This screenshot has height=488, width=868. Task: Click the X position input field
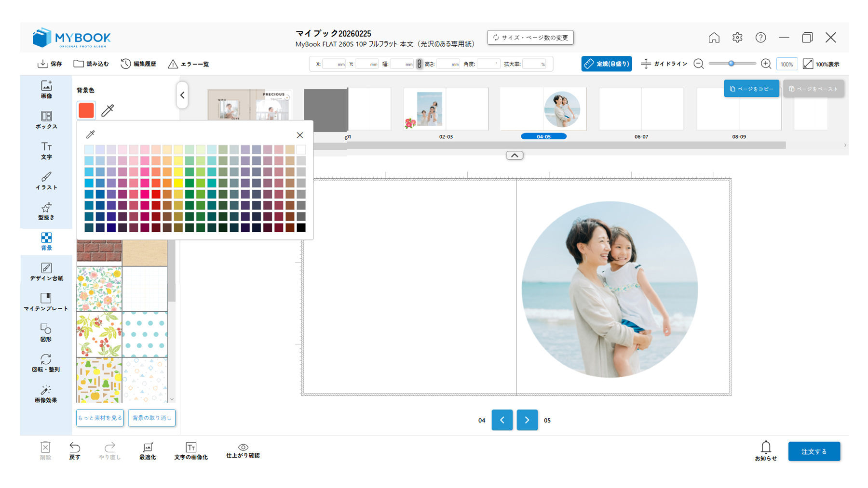(334, 64)
